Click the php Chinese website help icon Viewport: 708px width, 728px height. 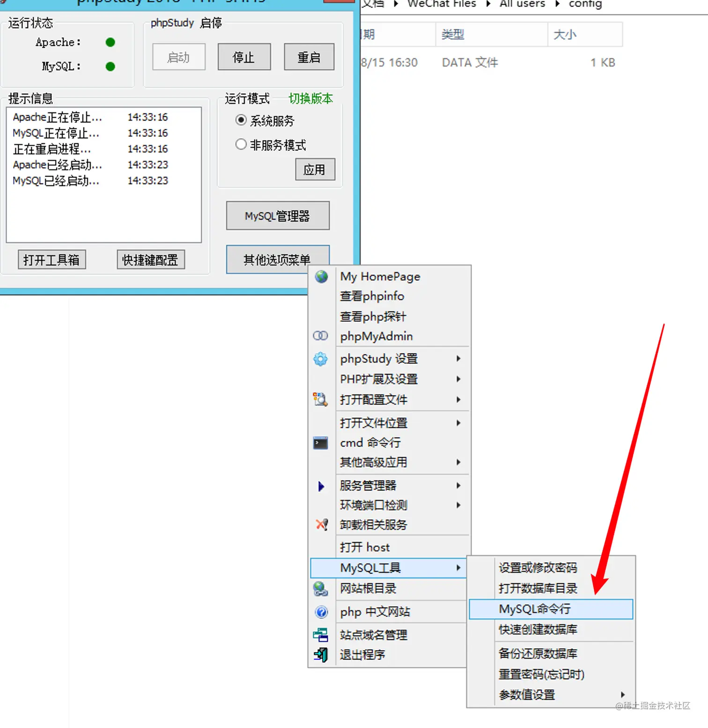coord(321,612)
